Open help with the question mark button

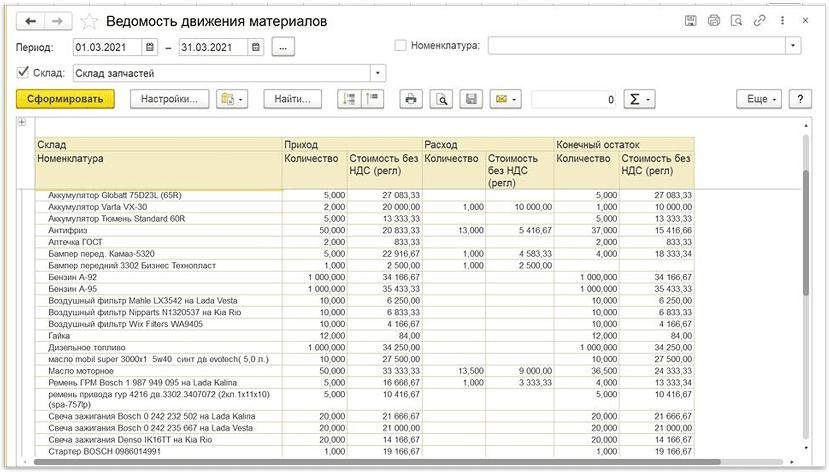click(800, 99)
